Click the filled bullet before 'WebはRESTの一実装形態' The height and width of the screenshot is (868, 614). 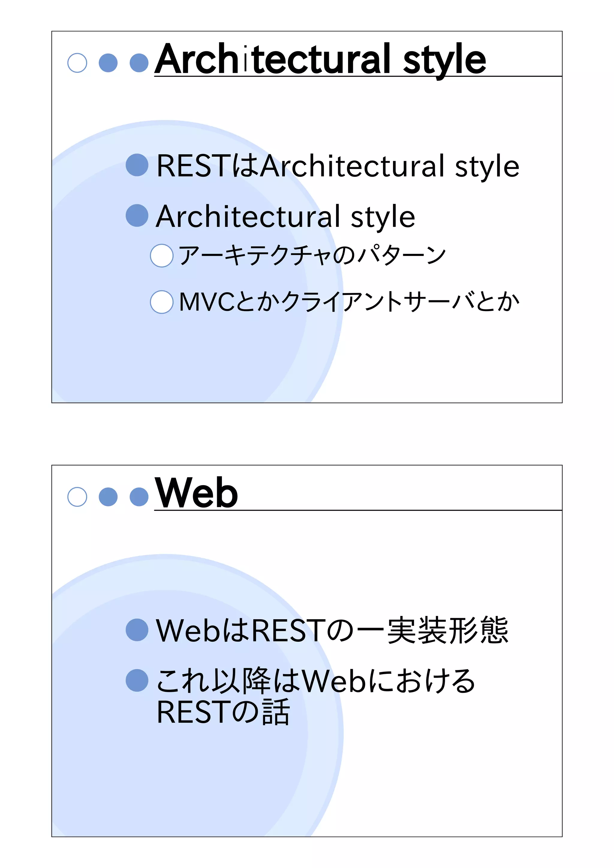[x=137, y=629]
